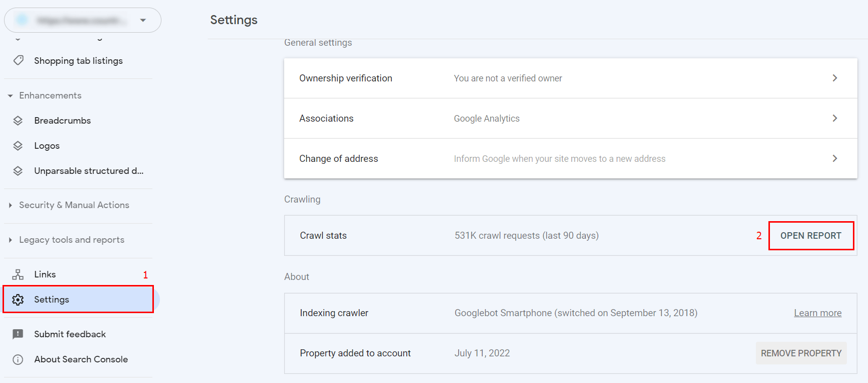Click the Shopping tab listings tag icon

pyautogui.click(x=18, y=60)
